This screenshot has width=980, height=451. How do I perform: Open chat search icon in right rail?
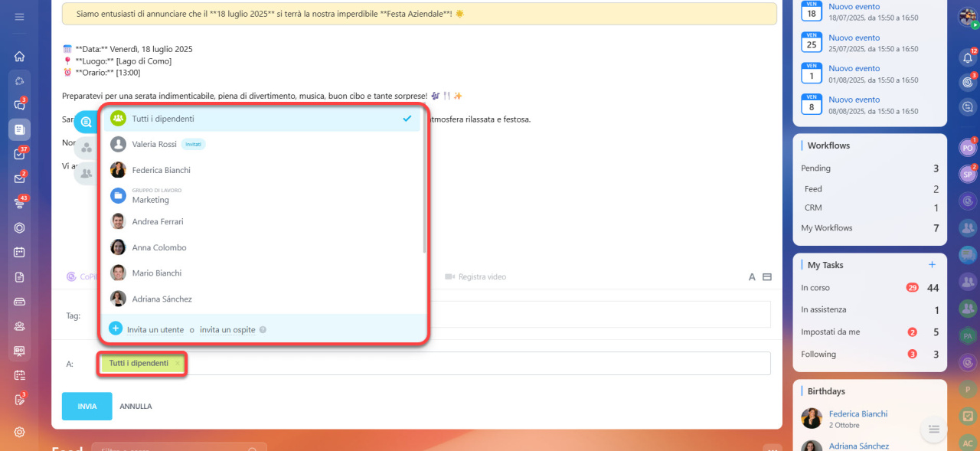point(968,107)
